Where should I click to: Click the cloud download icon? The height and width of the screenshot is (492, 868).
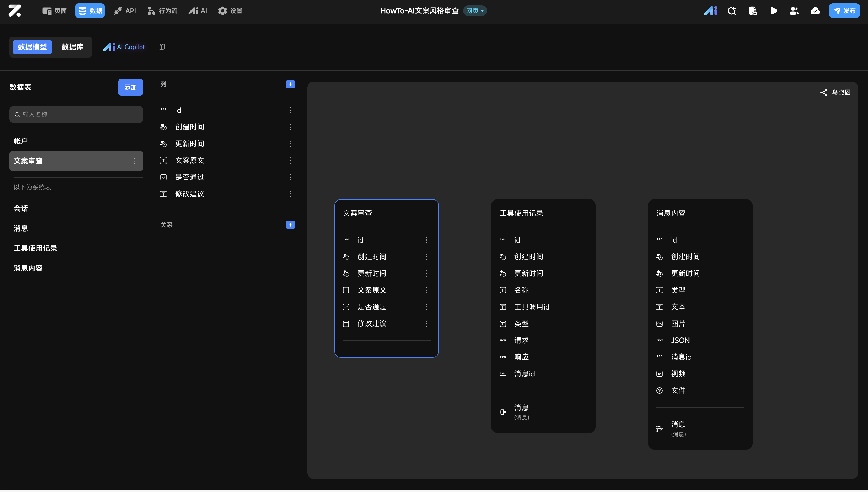point(815,11)
